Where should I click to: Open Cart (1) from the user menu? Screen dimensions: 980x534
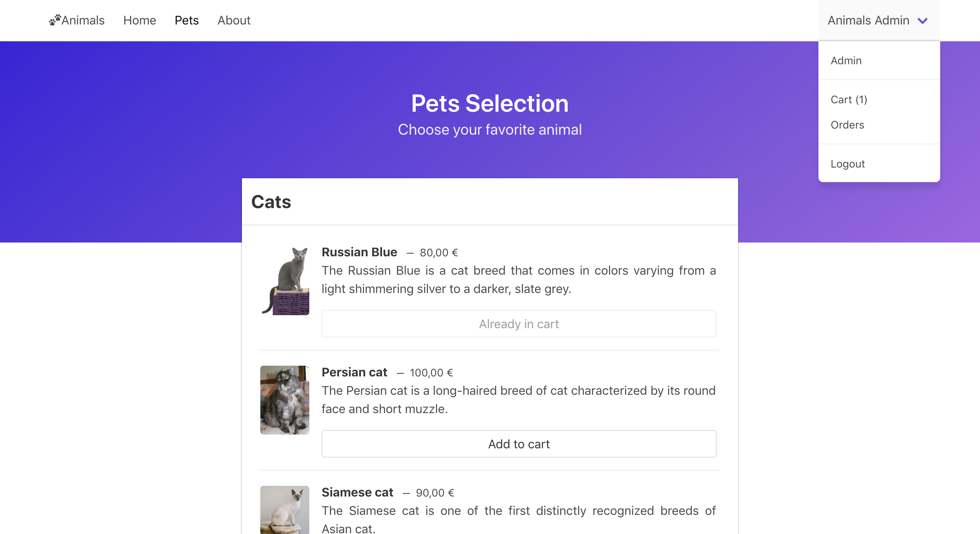[848, 99]
